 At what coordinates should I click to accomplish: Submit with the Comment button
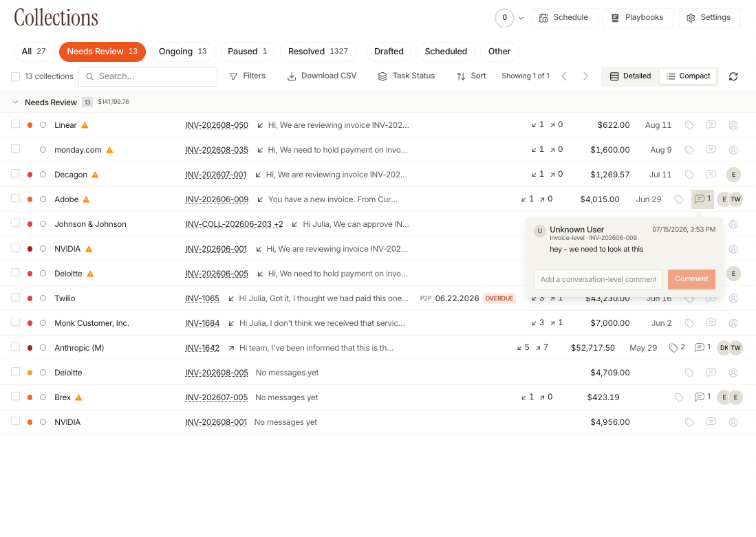tap(691, 279)
